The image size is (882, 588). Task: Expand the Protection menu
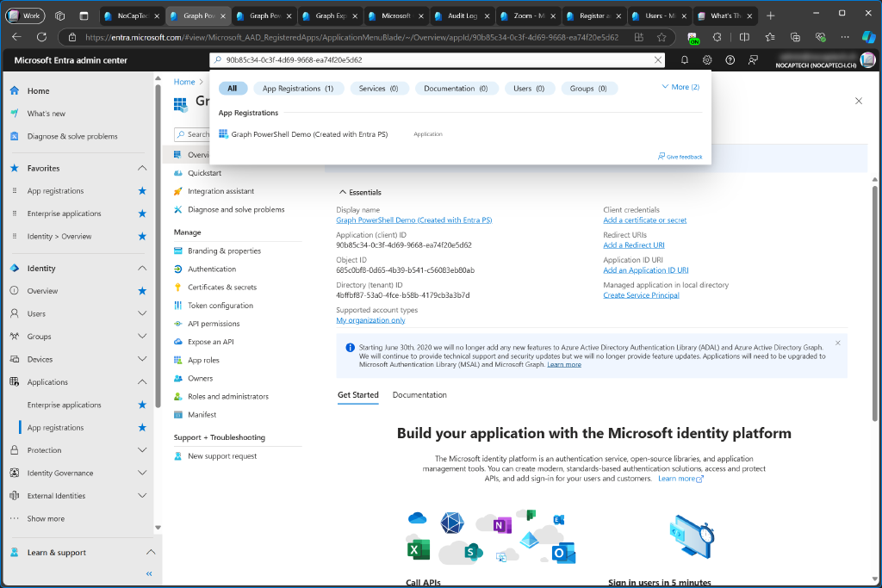click(x=142, y=450)
